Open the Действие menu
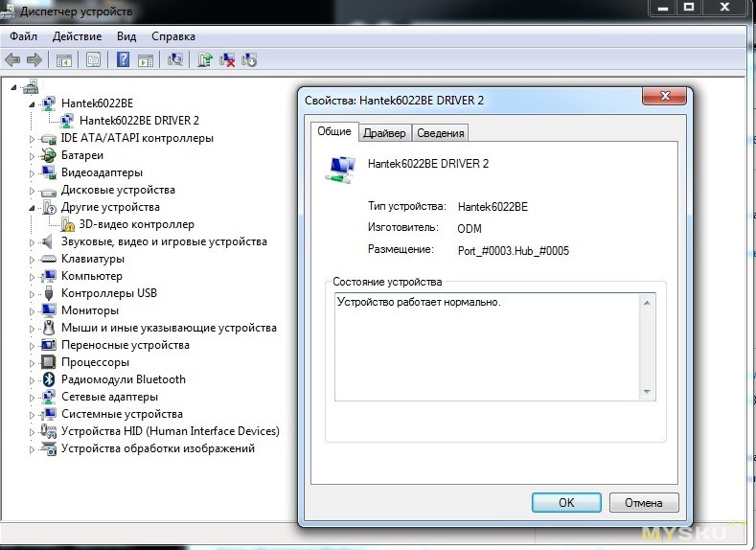This screenshot has height=550, width=756. click(77, 36)
